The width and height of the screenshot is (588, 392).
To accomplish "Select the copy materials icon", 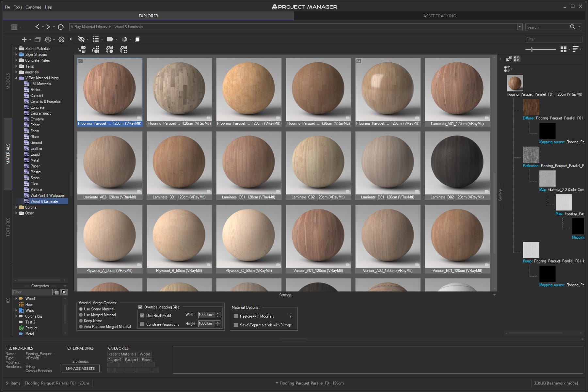I will [x=137, y=39].
